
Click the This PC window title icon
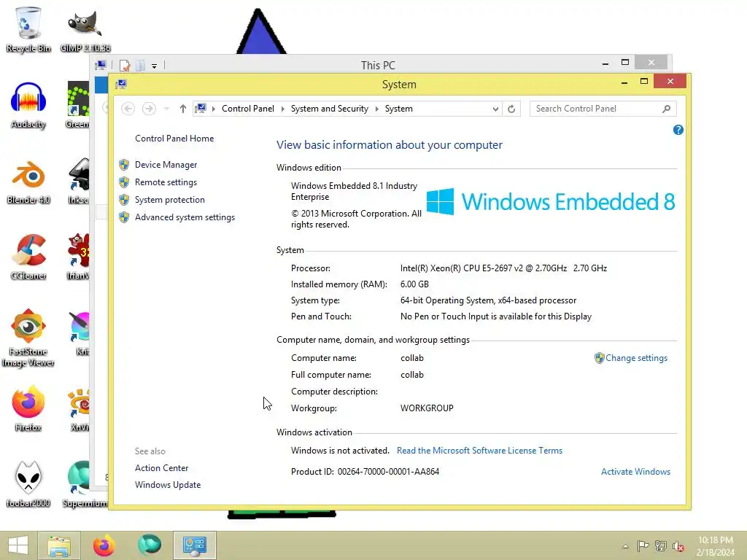101,65
